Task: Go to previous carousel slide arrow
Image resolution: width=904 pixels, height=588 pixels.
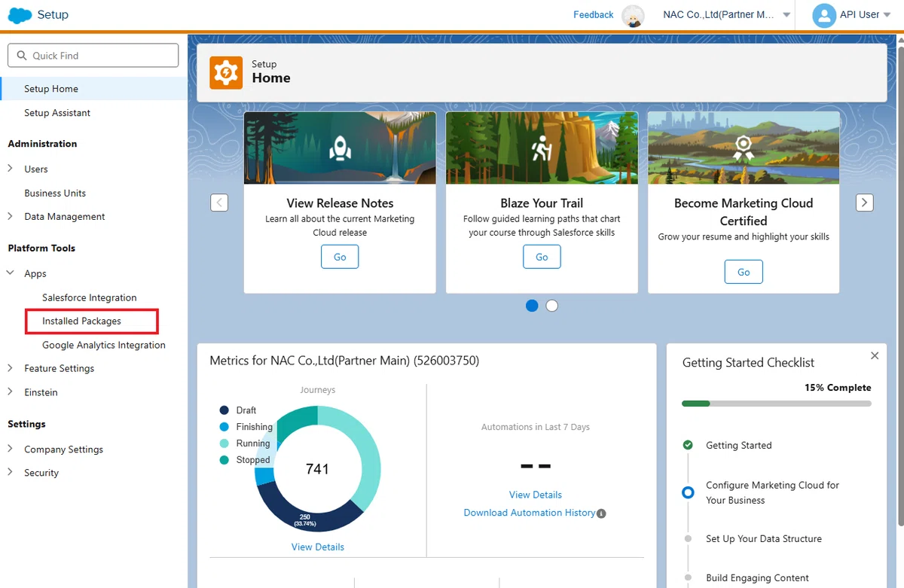Action: click(219, 203)
